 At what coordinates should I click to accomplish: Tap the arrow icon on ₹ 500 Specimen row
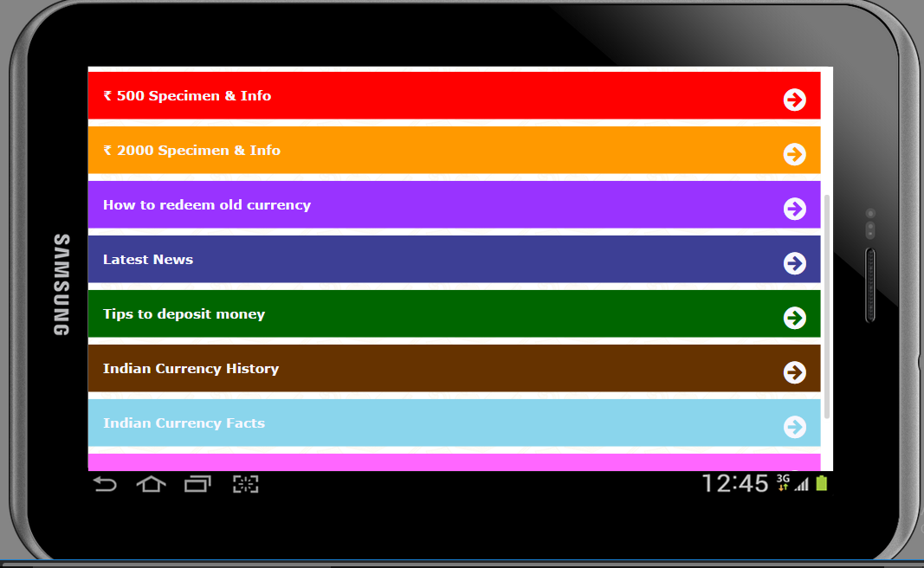(794, 100)
